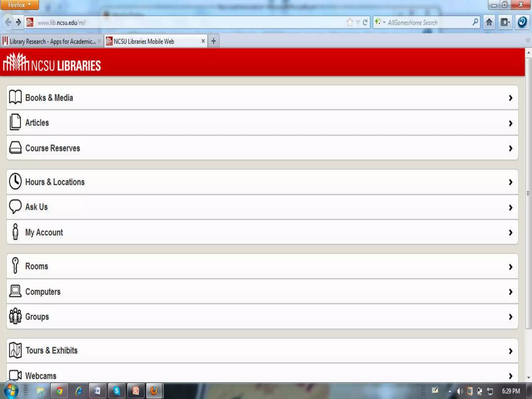Expand the Course Reserves chevron arrow
Viewport: 532px width, 399px height.
coord(510,148)
